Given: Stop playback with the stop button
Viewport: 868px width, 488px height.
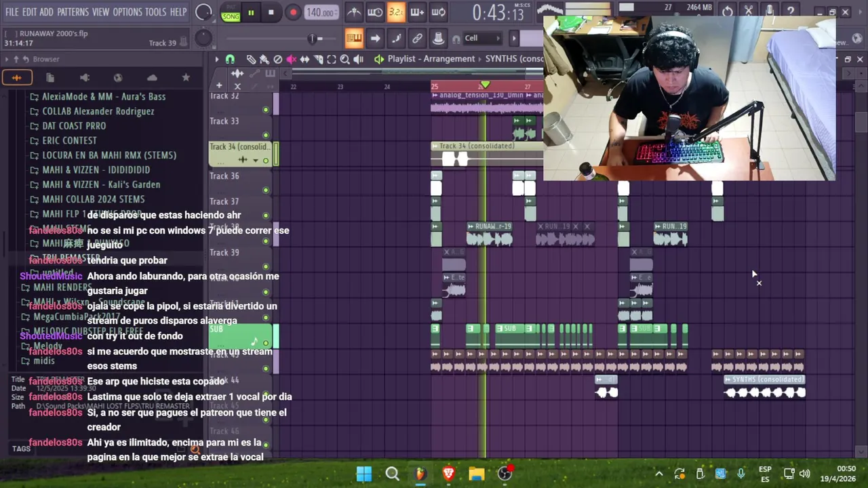Looking at the screenshot, I should (271, 12).
